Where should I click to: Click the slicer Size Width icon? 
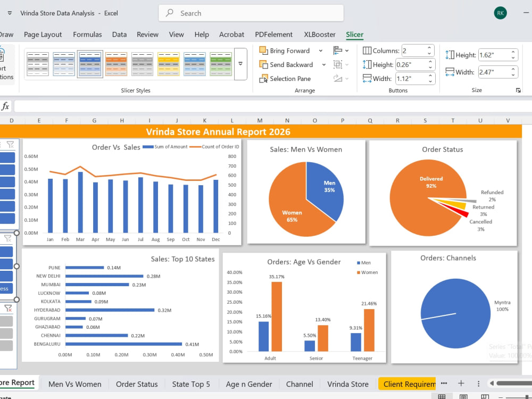(449, 72)
